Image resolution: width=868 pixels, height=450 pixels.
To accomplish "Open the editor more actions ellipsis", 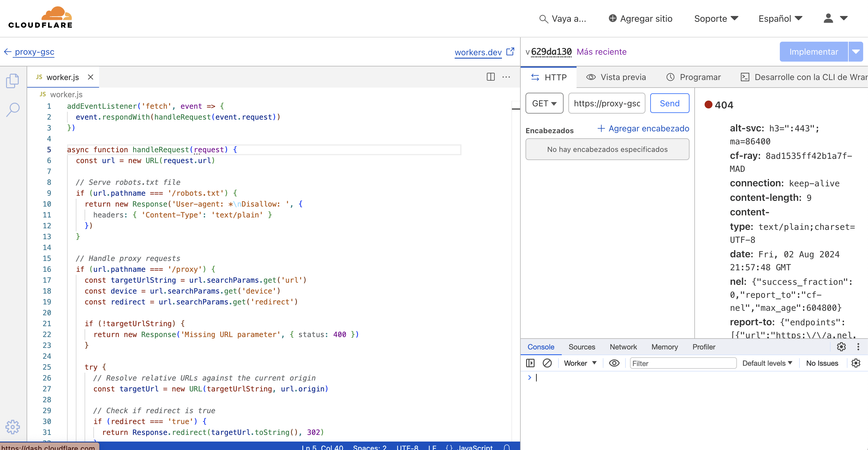I will pos(506,77).
